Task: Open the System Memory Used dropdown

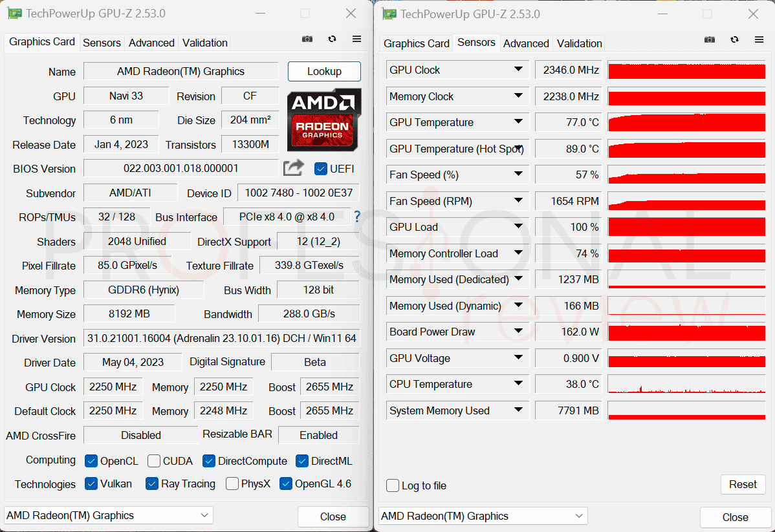Action: tap(518, 410)
